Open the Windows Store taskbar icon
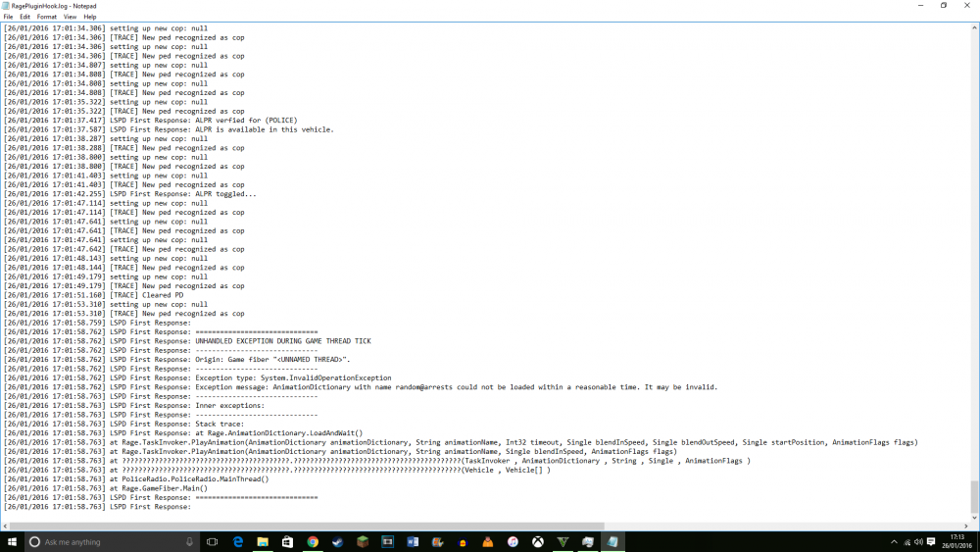This screenshot has height=552, width=980. (287, 542)
